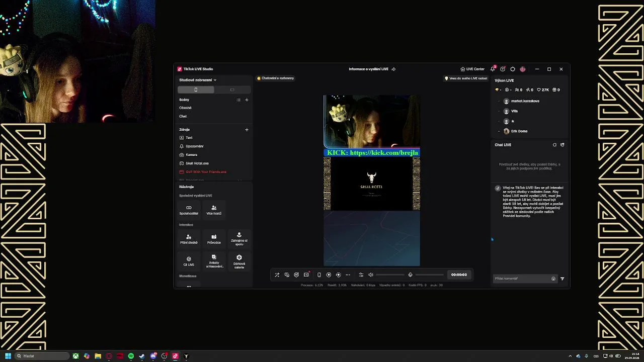Viewport: 644px width, 362px height.
Task: Open the Studiové zobrazení dropdown
Action: tap(198, 80)
